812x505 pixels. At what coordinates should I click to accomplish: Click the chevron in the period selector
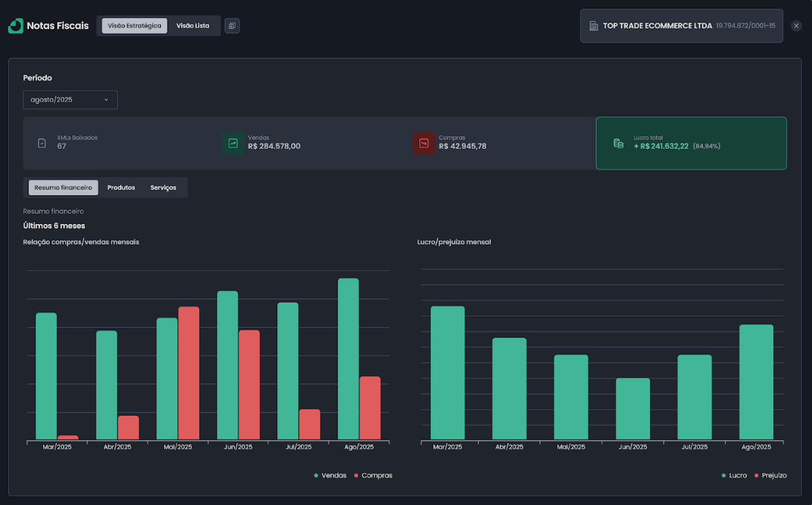pos(106,100)
